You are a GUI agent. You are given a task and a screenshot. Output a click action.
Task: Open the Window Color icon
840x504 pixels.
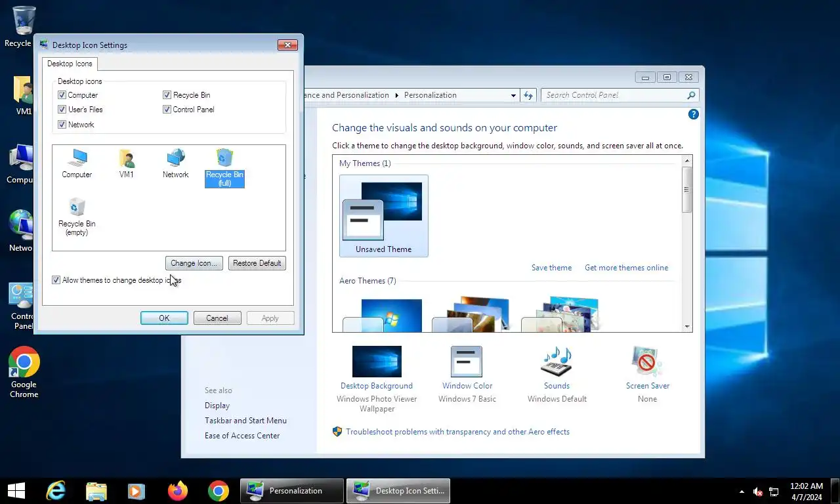467,362
